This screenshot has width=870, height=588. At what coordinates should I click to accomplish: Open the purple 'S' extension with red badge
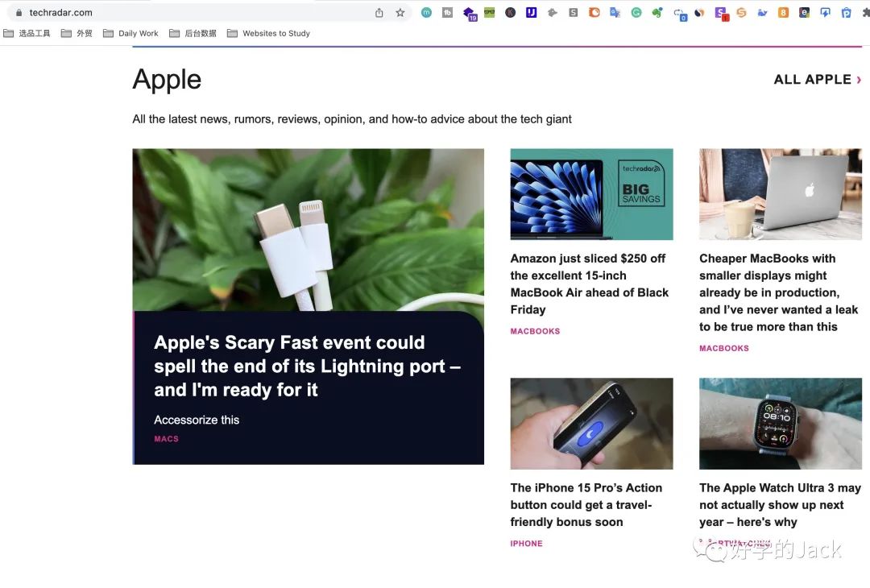tap(721, 14)
